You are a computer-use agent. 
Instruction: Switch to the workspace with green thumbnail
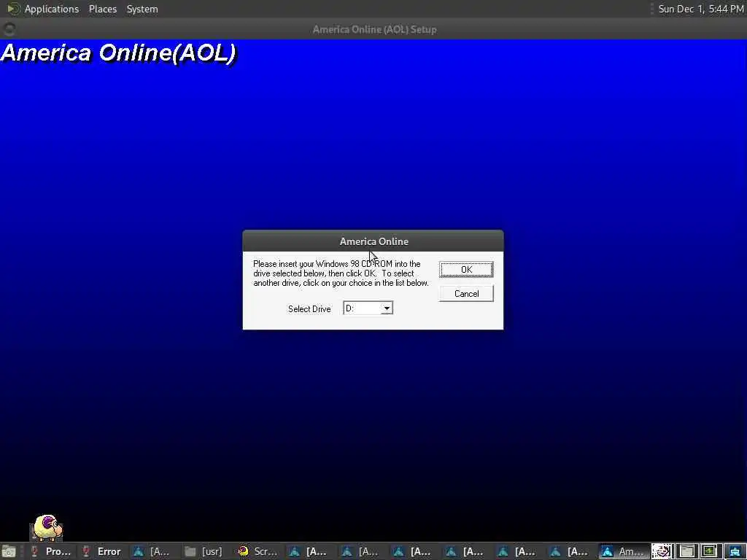[x=710, y=551]
